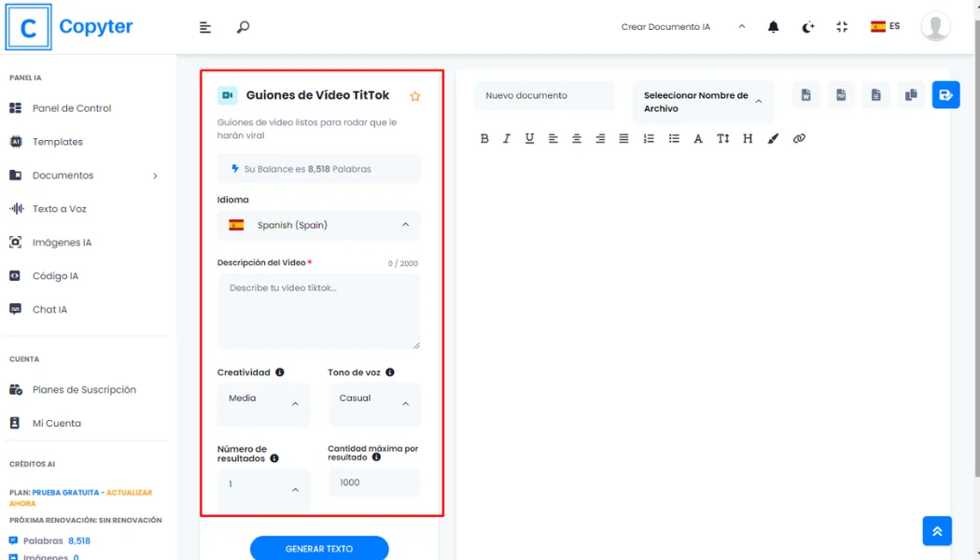The height and width of the screenshot is (560, 980).
Task: Collapse sidebar with hamburger menu icon
Action: [x=205, y=27]
